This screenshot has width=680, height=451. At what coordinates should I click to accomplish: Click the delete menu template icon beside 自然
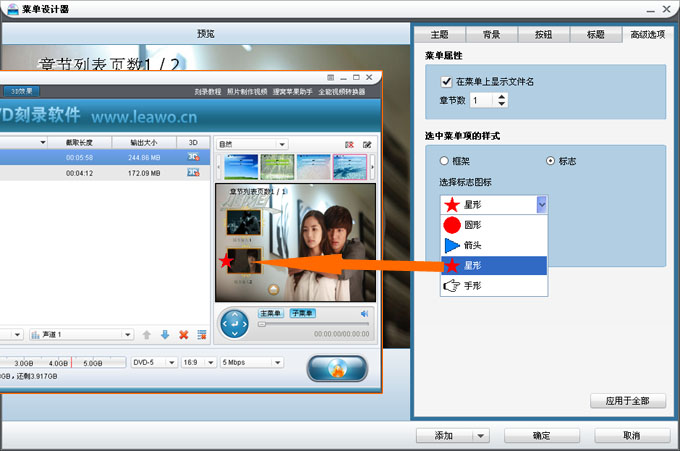(349, 144)
